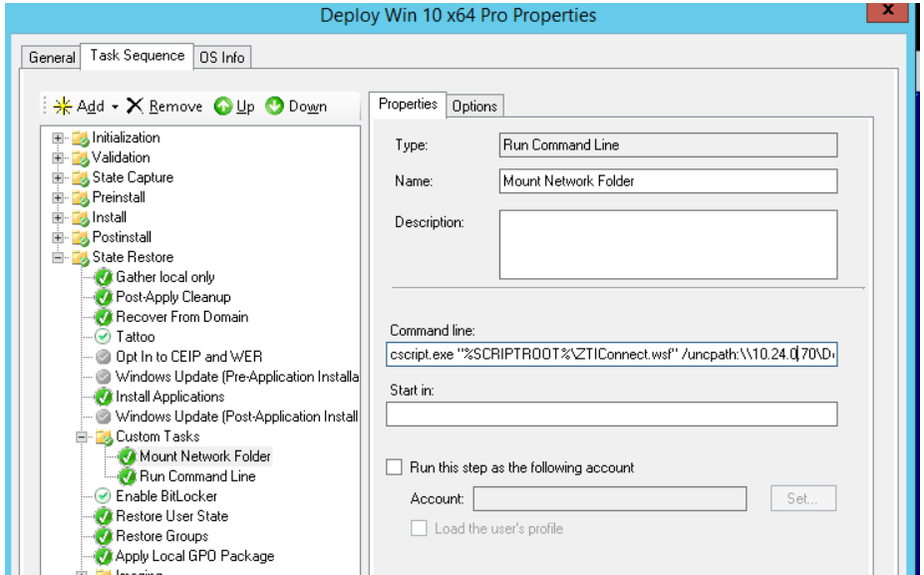Select the Install Applications step text

[x=169, y=397]
